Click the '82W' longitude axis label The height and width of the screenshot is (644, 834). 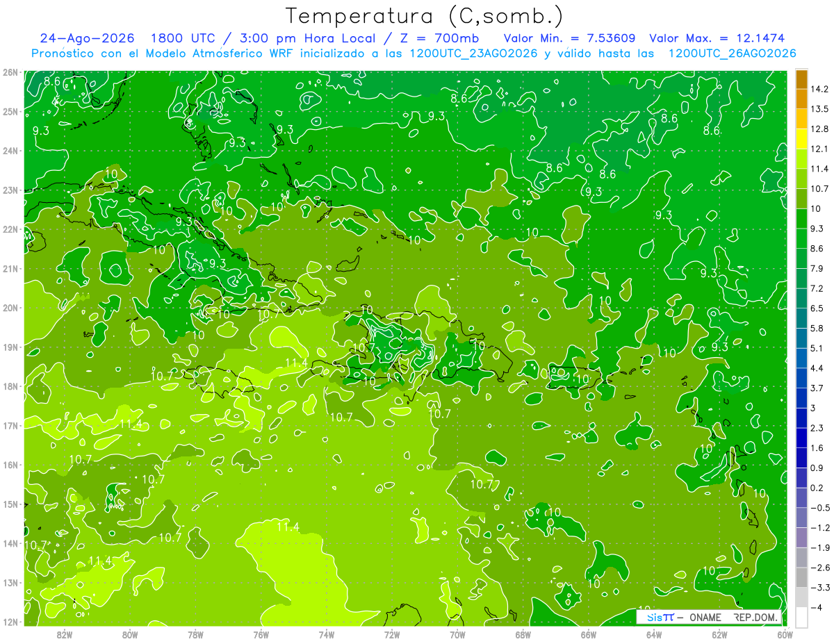pos(64,634)
